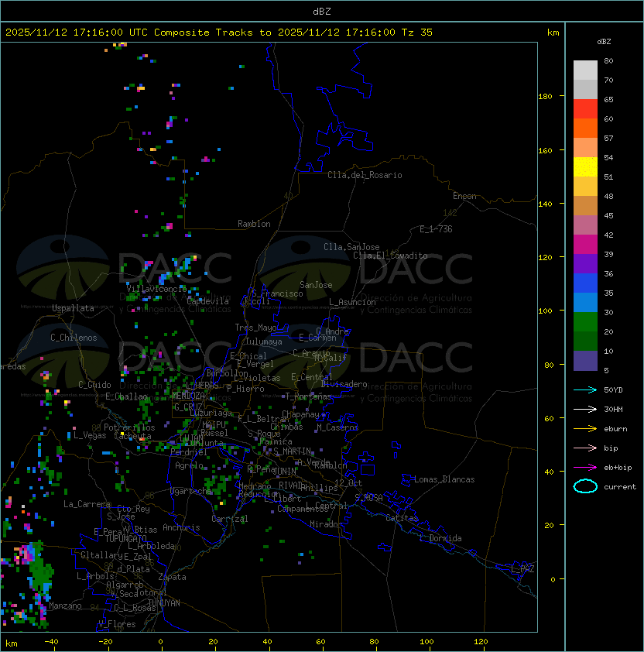Click the 'Composite Tracks' timestamp header line
The image size is (644, 652).
click(219, 33)
